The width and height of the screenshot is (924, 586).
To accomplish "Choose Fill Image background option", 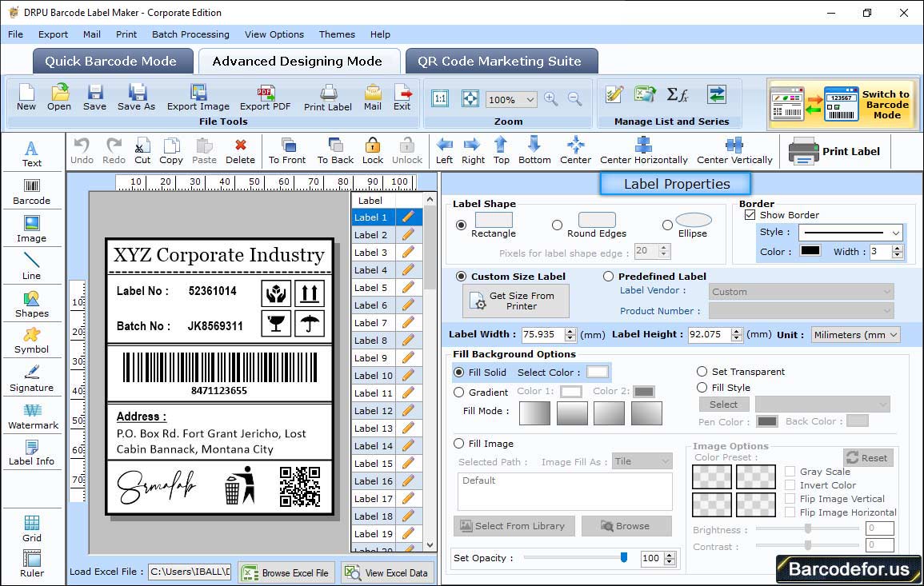I will [x=459, y=444].
